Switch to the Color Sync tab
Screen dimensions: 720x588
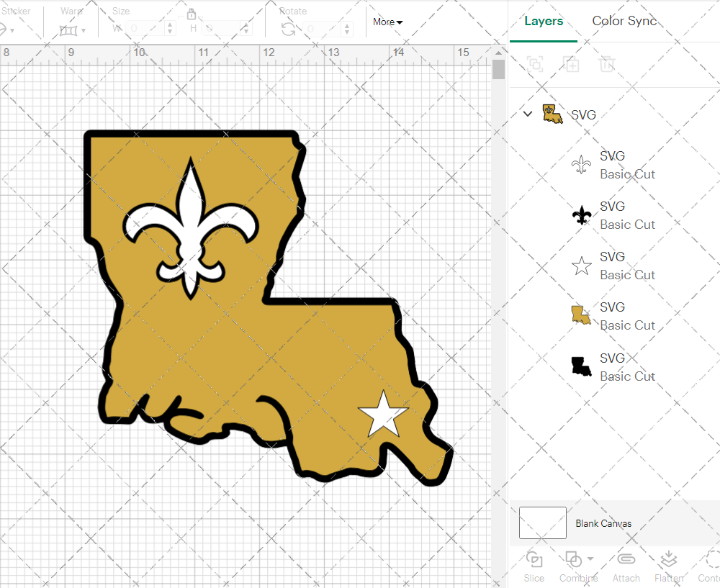click(624, 21)
